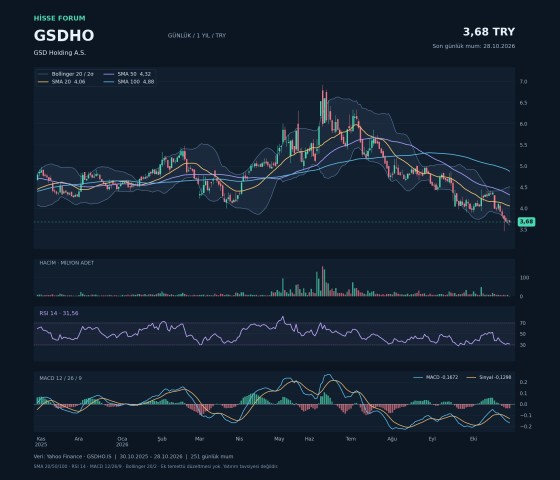
Task: Click the 6.5 price axis label
Action: tap(523, 103)
